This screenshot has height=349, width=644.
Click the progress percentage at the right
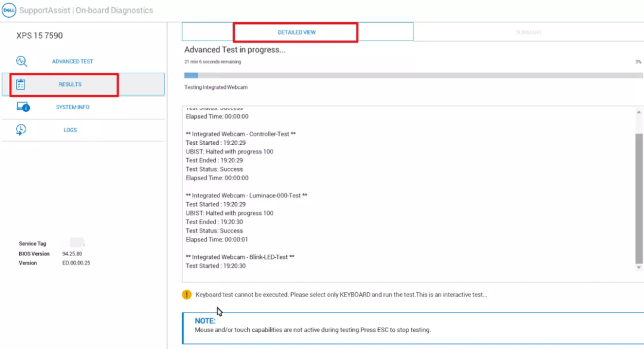point(638,61)
